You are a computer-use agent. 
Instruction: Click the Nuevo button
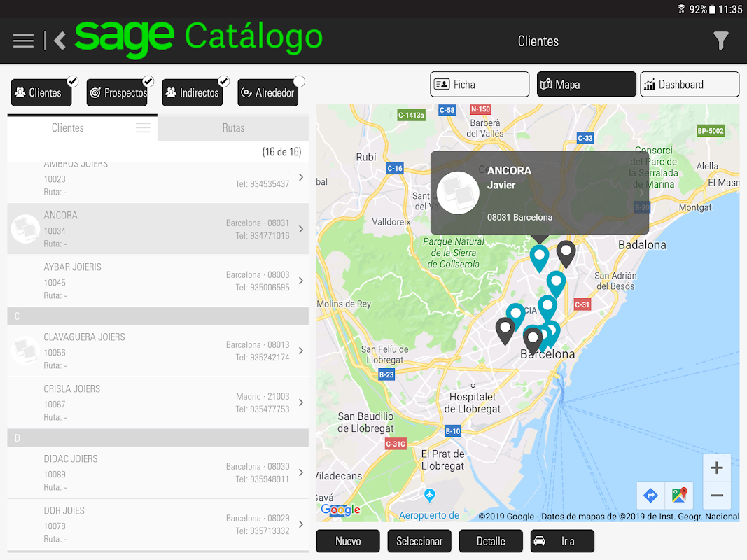pyautogui.click(x=348, y=541)
